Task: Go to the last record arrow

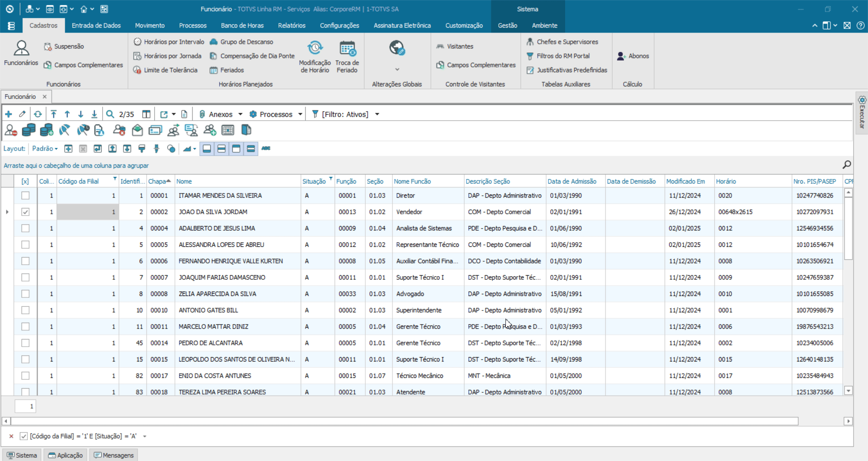Action: [94, 114]
